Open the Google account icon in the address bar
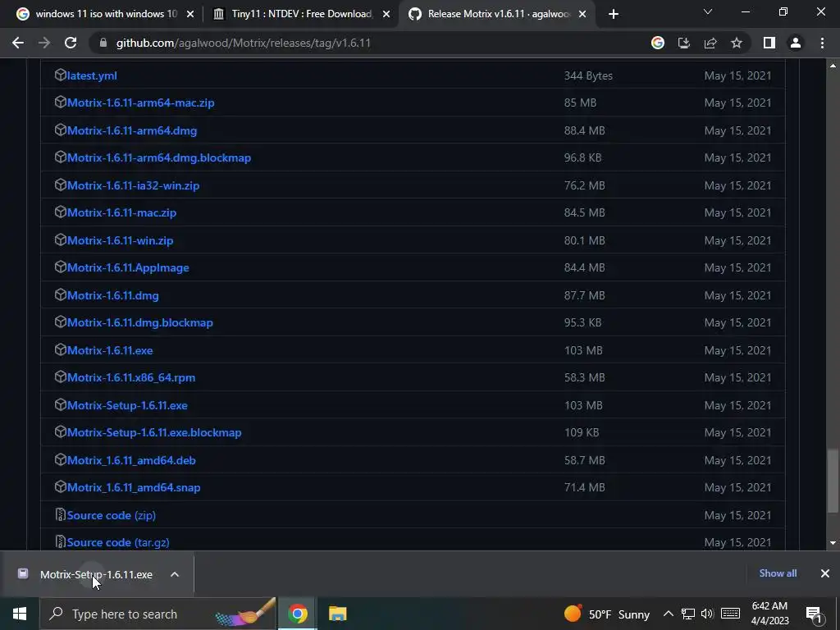 [658, 43]
